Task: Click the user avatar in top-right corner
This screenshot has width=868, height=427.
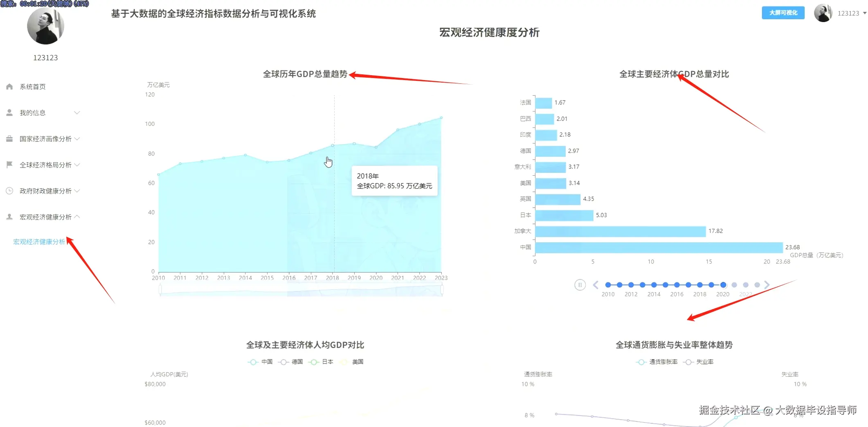Action: tap(823, 13)
